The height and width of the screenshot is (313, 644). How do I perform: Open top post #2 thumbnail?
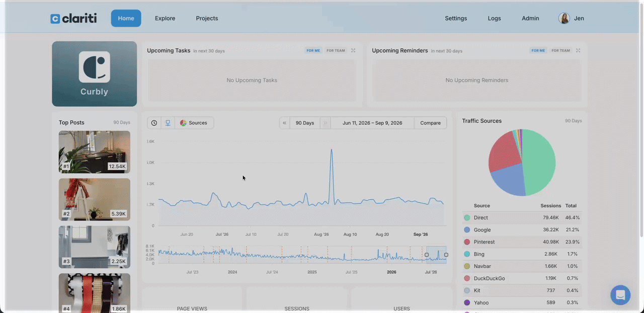click(94, 199)
